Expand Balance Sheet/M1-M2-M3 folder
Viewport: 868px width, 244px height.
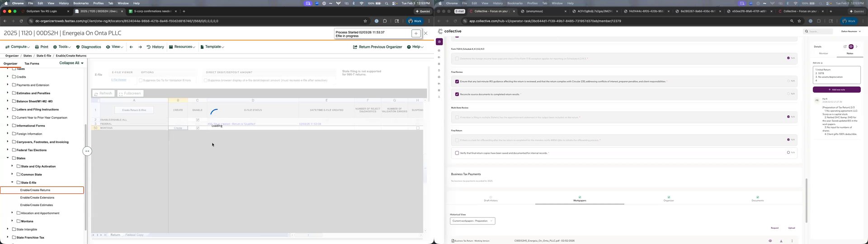[x=8, y=101]
